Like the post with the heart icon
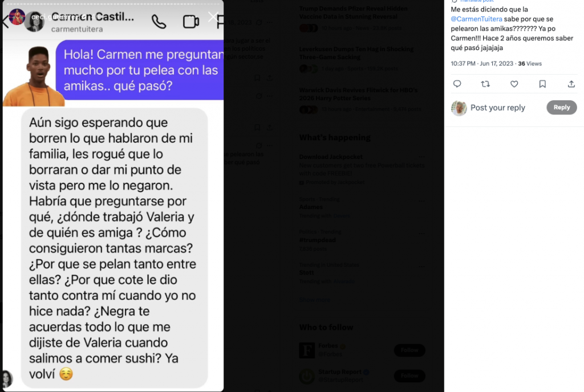This screenshot has width=584, height=392. pos(514,84)
